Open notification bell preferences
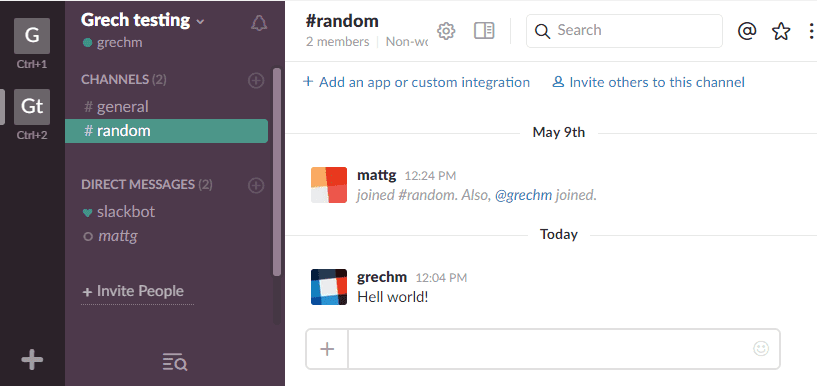This screenshot has width=817, height=386. click(x=259, y=23)
